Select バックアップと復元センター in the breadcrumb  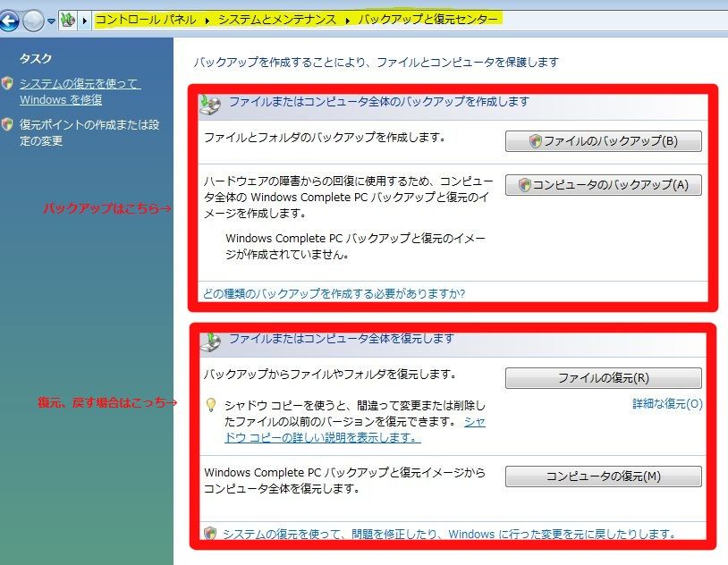427,20
